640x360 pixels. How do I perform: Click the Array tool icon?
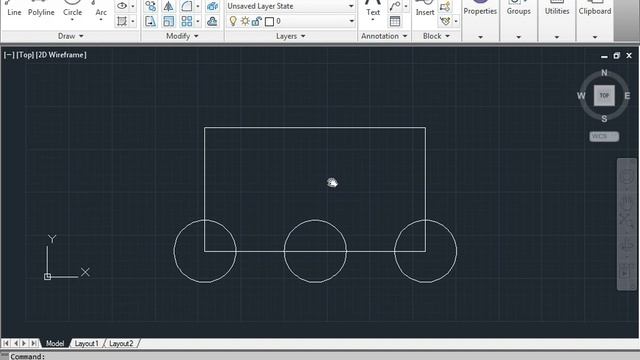pyautogui.click(x=187, y=21)
